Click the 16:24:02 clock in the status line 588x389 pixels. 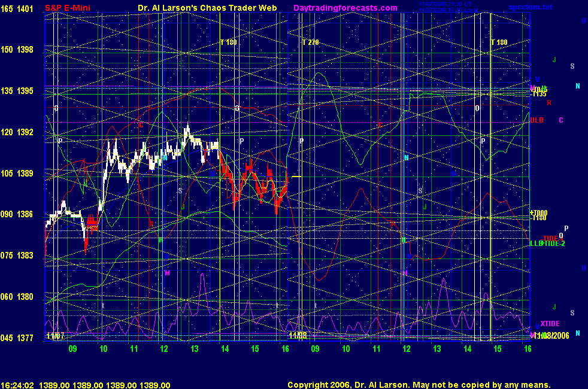(17, 385)
